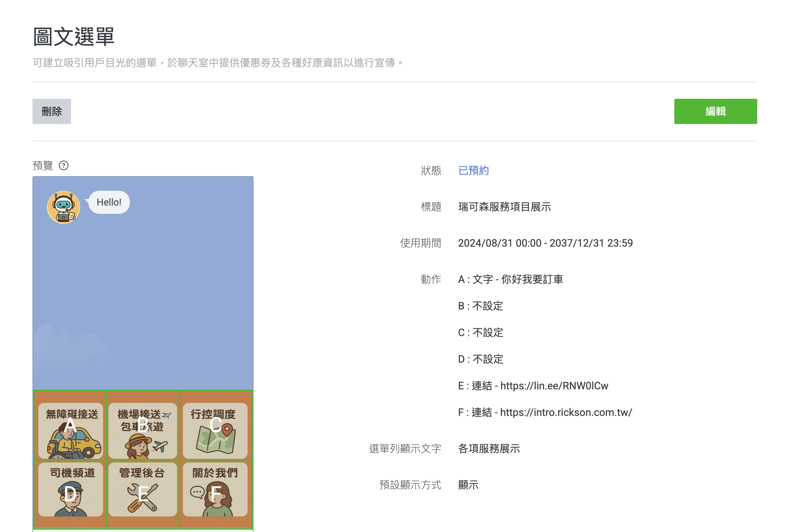Image resolution: width=789 pixels, height=532 pixels.
Task: Click the preview help question mark icon
Action: 64,165
